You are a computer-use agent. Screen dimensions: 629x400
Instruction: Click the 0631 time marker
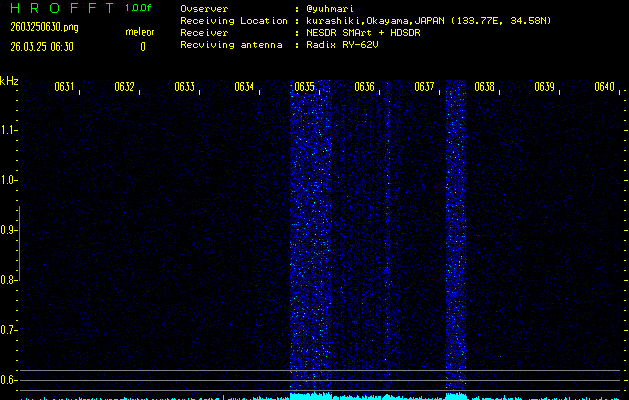tap(65, 87)
